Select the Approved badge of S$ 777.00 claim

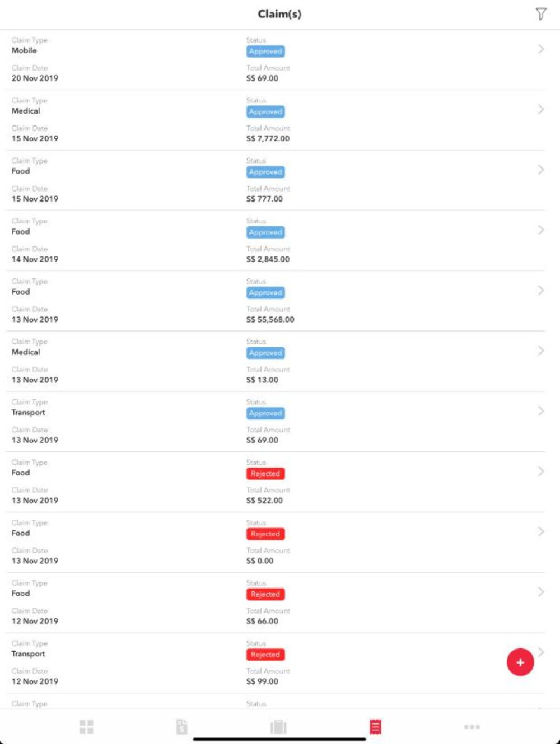pos(265,172)
